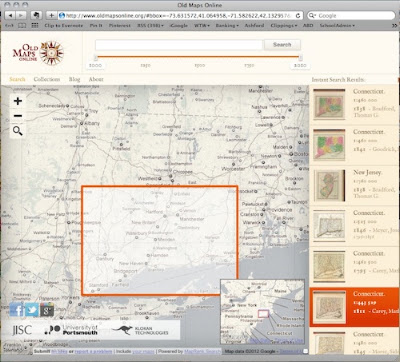400x362 pixels.
Task: Click the Old Maps Online compass logo
Action: tap(51, 53)
